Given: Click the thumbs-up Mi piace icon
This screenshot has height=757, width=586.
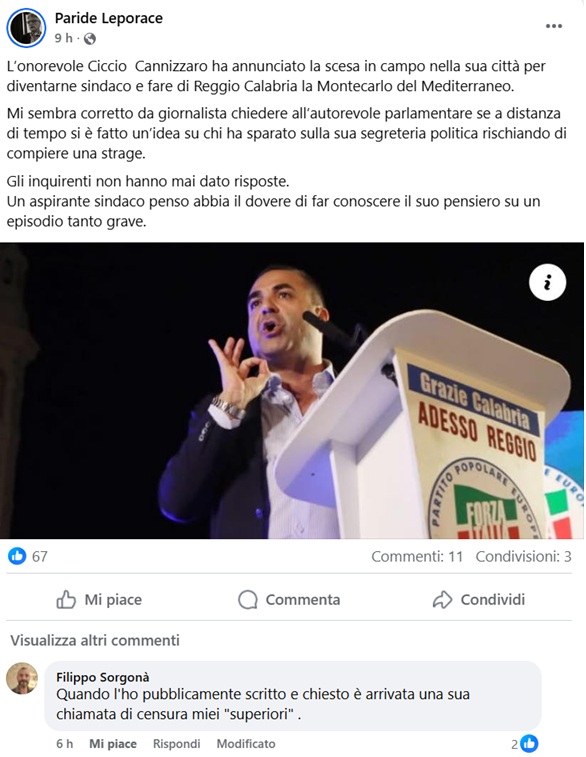Looking at the screenshot, I should click(66, 600).
